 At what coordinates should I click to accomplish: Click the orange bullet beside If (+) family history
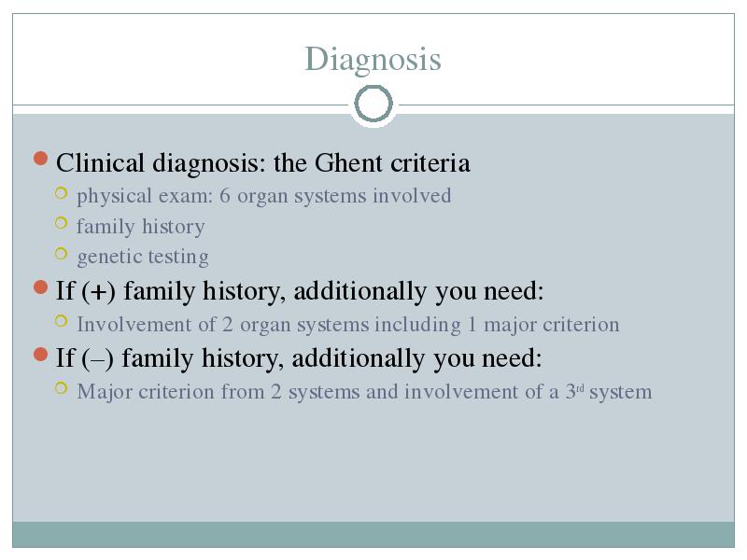[x=41, y=287]
